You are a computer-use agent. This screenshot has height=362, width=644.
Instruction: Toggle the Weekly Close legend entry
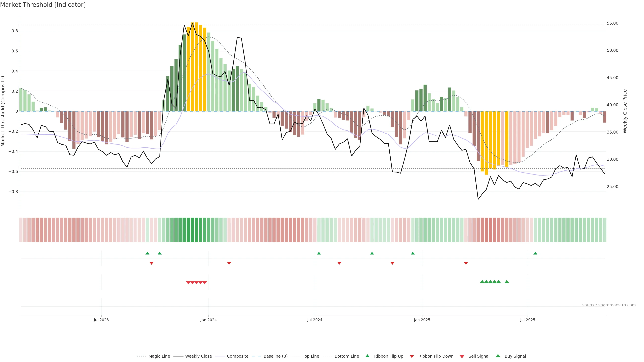[198, 356]
